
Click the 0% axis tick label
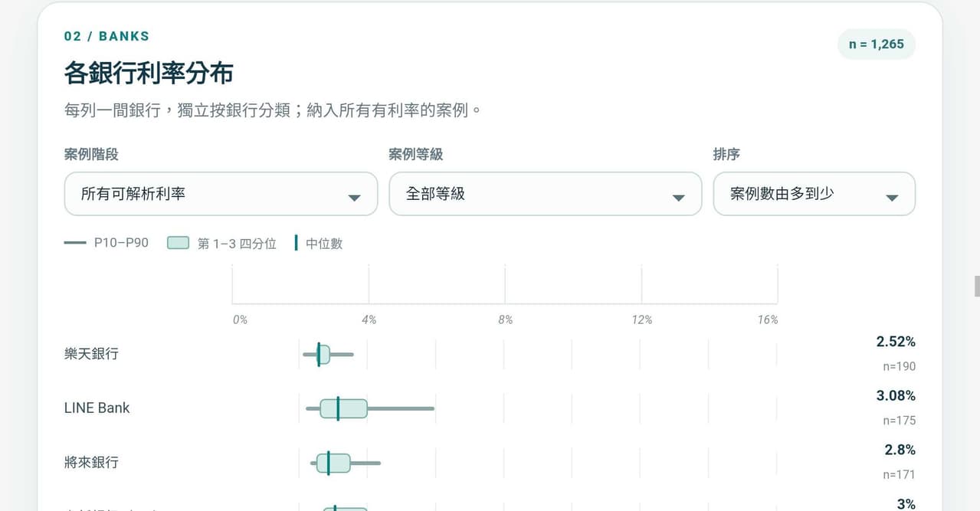(x=240, y=319)
